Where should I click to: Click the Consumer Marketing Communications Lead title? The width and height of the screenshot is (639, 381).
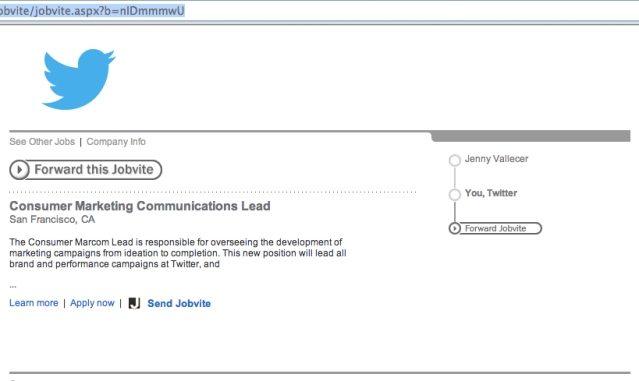pyautogui.click(x=140, y=206)
